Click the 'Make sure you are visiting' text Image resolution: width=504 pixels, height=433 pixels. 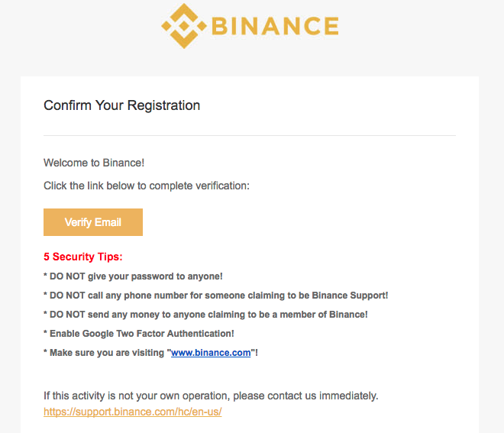pos(107,353)
